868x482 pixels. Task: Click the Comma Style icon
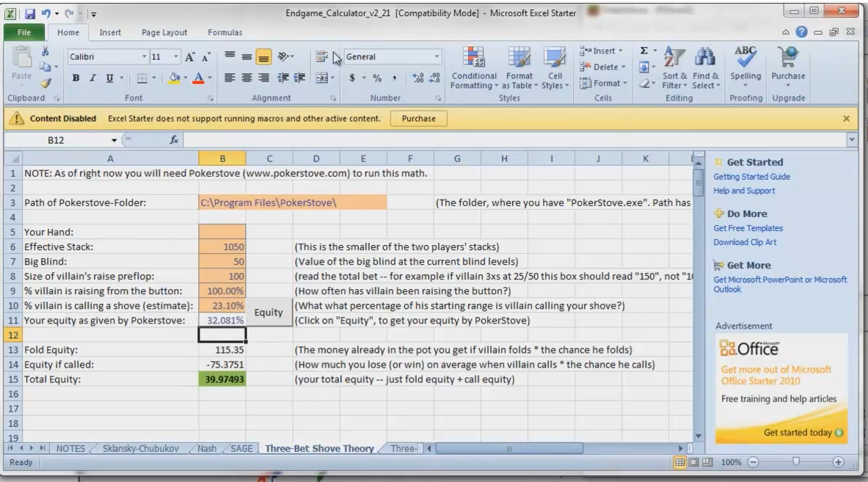[394, 78]
